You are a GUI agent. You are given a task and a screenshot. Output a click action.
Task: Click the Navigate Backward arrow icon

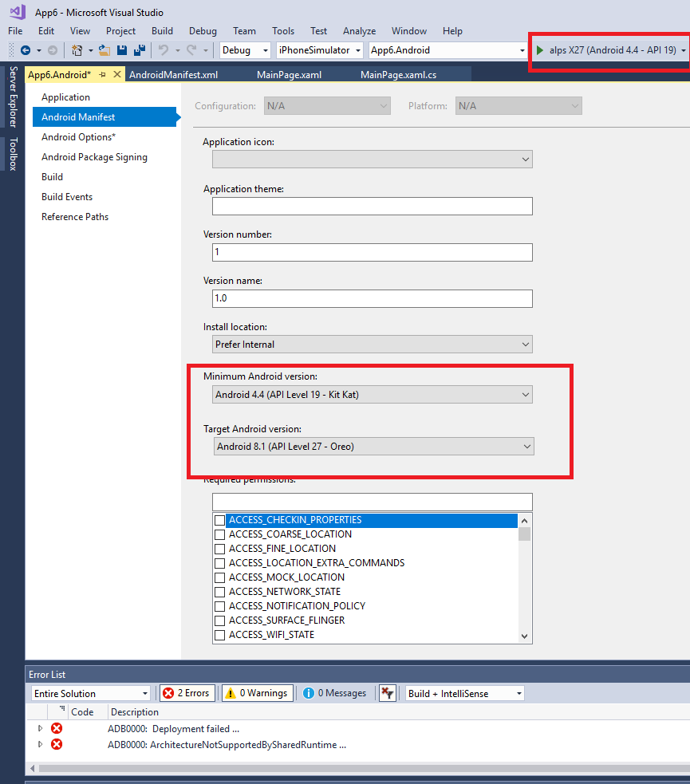pos(26,50)
